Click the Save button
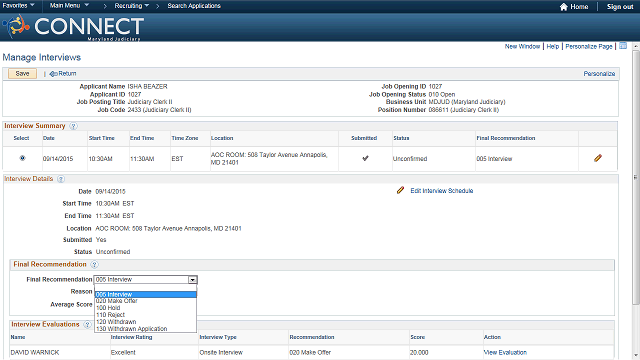 (22, 73)
